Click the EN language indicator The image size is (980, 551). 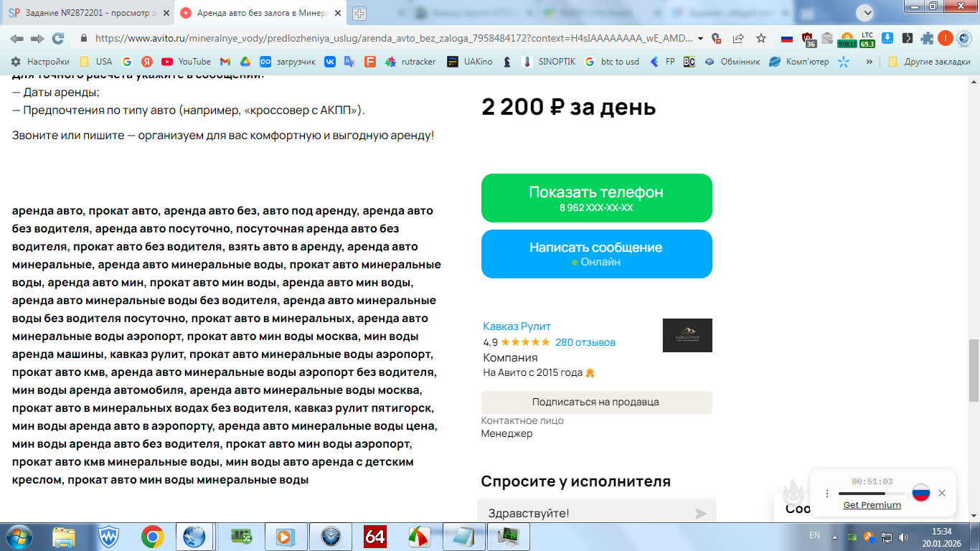click(814, 535)
